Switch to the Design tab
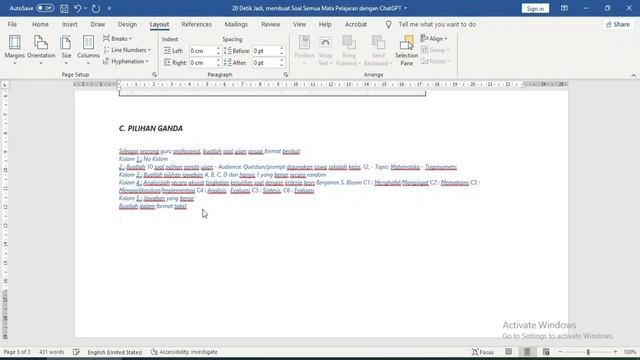The image size is (640, 360). point(127,24)
